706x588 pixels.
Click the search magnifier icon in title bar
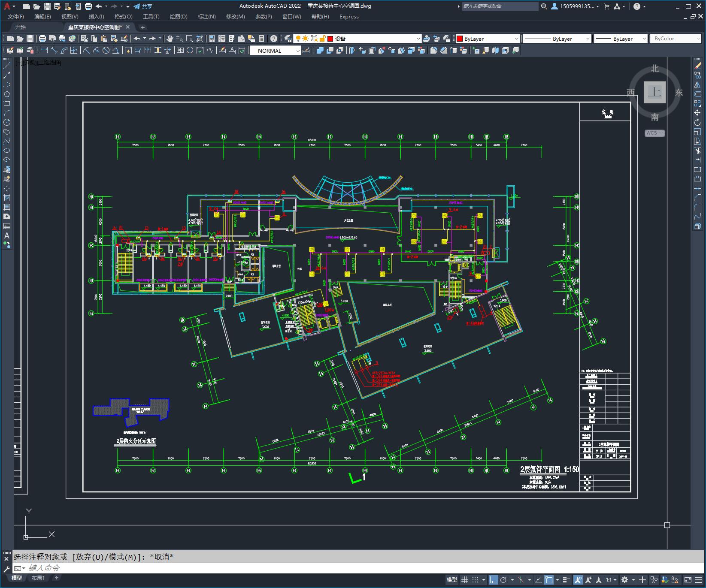(544, 6)
